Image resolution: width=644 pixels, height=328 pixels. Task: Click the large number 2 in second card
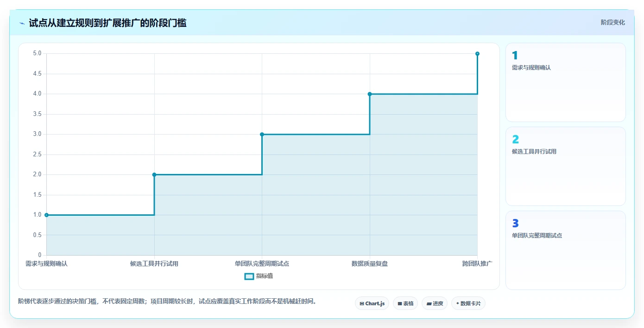515,140
